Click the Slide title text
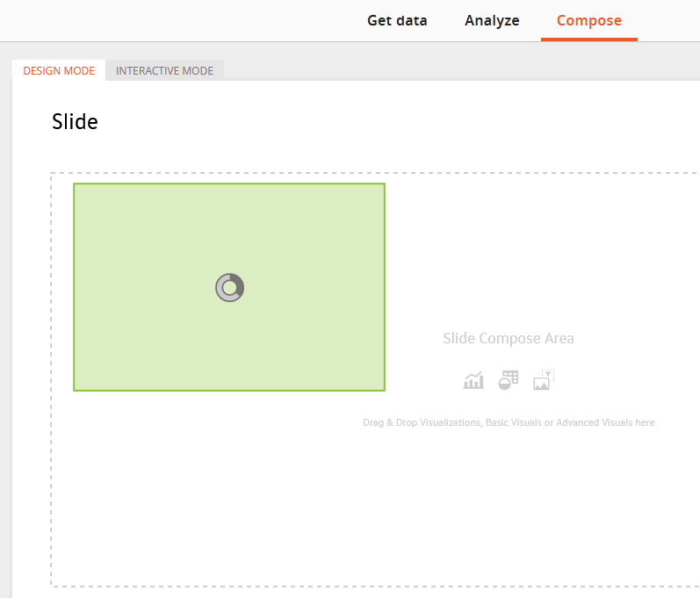Image resolution: width=700 pixels, height=598 pixels. coord(75,121)
